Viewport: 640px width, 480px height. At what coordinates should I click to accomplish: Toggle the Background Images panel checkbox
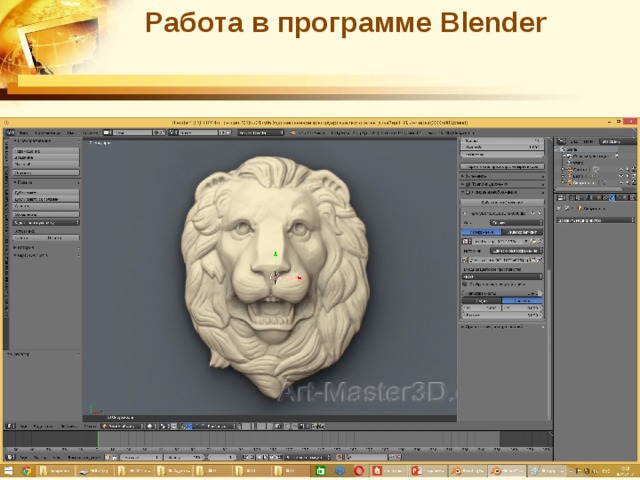pyautogui.click(x=468, y=192)
